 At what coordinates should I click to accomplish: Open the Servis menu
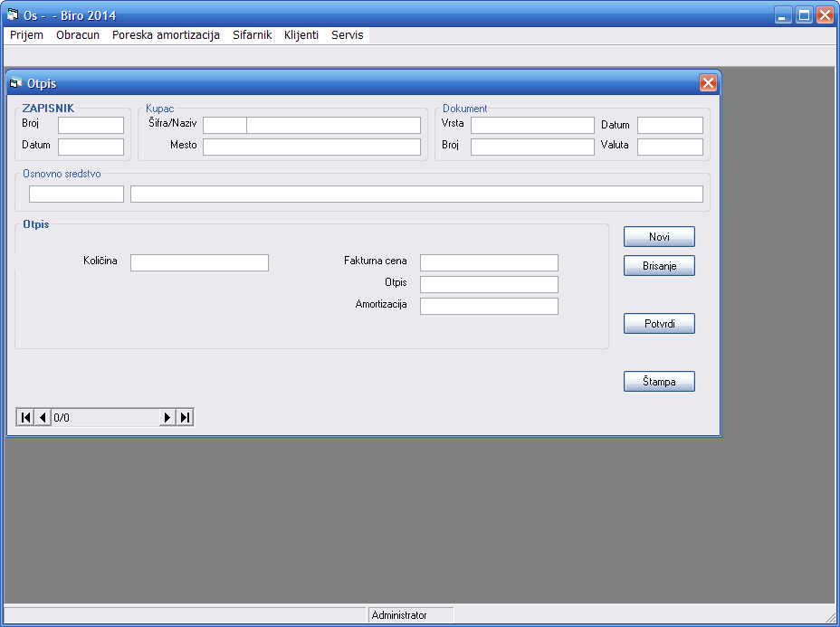[348, 35]
